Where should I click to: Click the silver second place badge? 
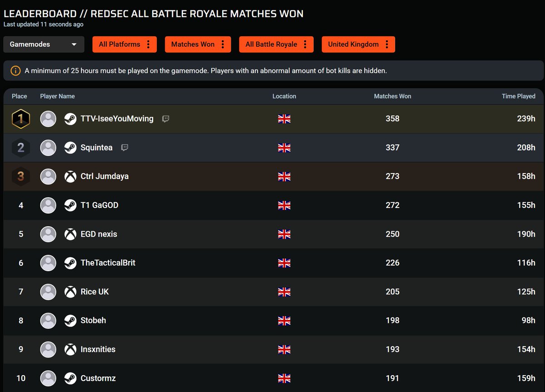21,148
